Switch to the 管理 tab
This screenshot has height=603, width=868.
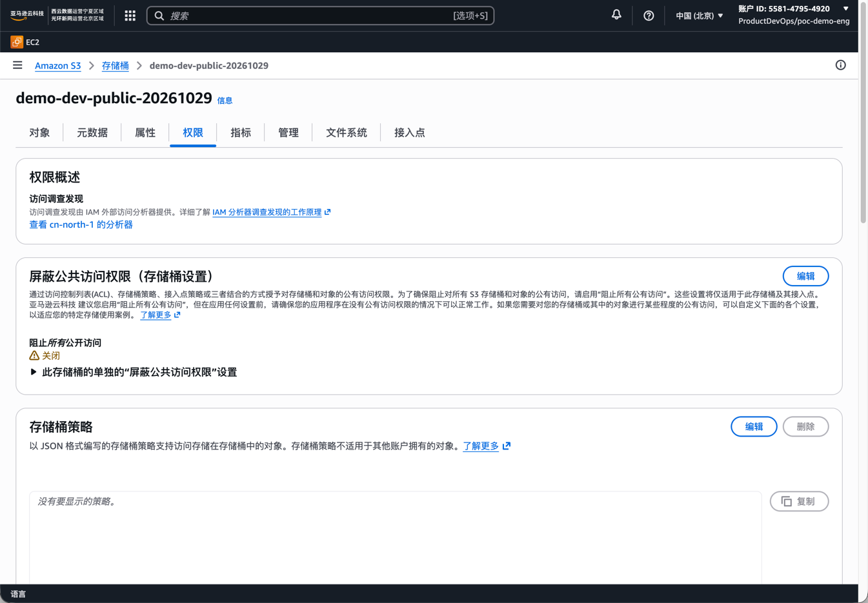pyautogui.click(x=288, y=133)
